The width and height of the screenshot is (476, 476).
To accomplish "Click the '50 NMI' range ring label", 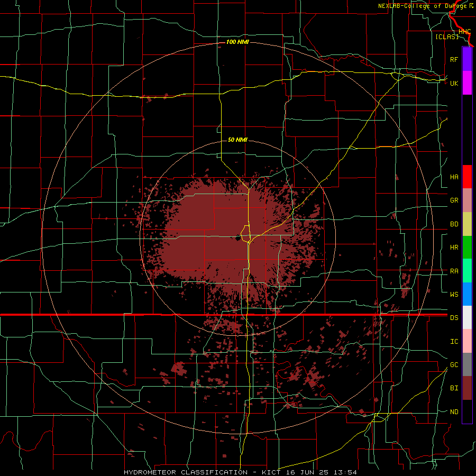I will pyautogui.click(x=237, y=140).
